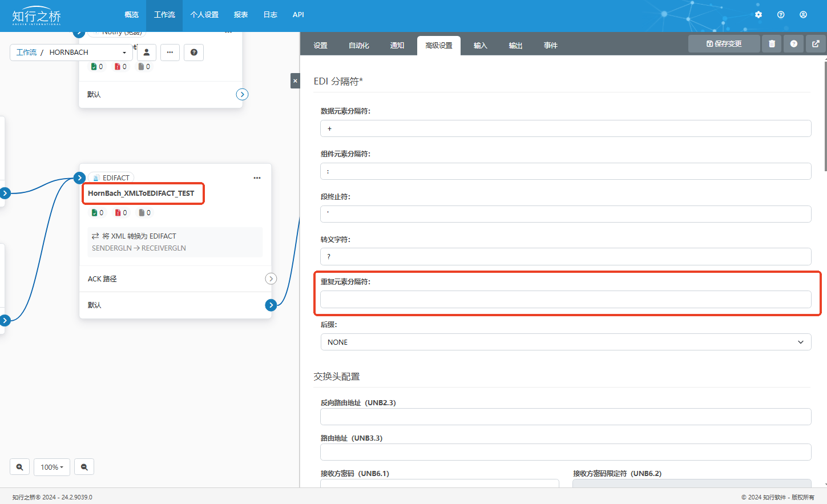This screenshot has height=504, width=827.
Task: Click the 反向路由地址 (UNB2.3) input field
Action: 565,417
